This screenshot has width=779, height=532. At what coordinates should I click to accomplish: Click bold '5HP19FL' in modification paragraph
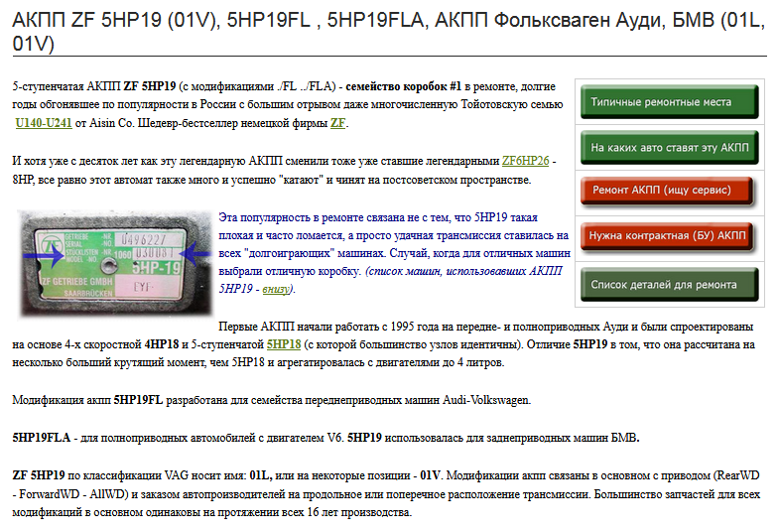click(138, 400)
